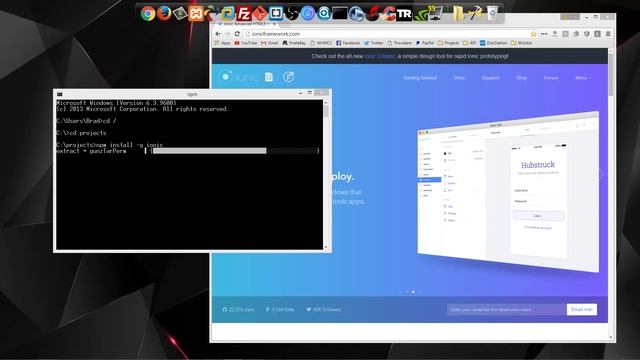Click the npm install progress bar
This screenshot has height=360, width=640.
[x=235, y=151]
